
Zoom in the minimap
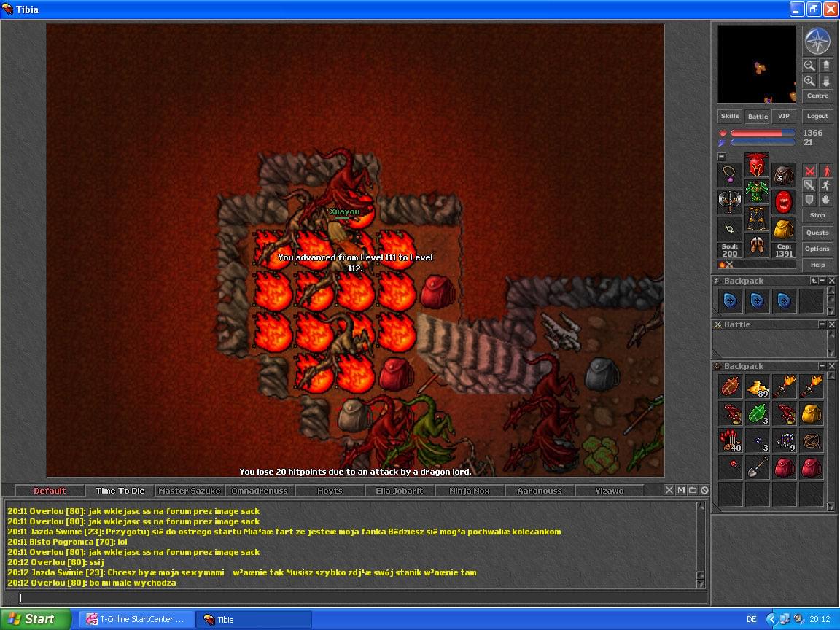809,81
